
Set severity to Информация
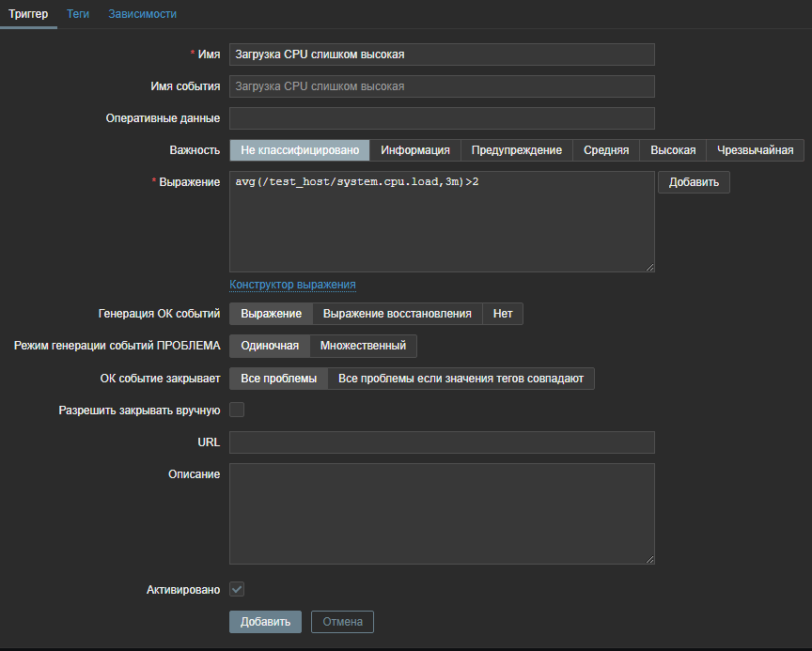[x=414, y=150]
